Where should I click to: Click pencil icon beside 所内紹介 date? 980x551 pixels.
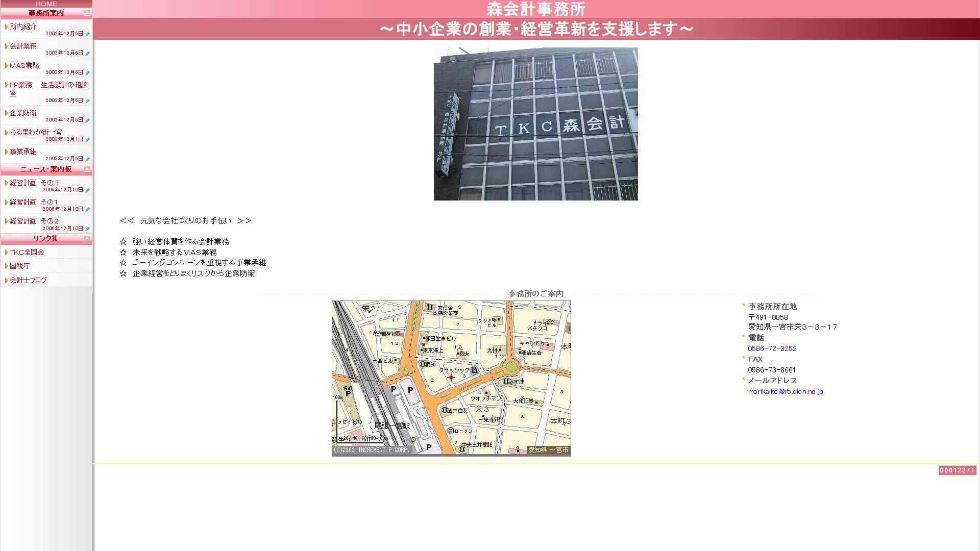click(87, 34)
